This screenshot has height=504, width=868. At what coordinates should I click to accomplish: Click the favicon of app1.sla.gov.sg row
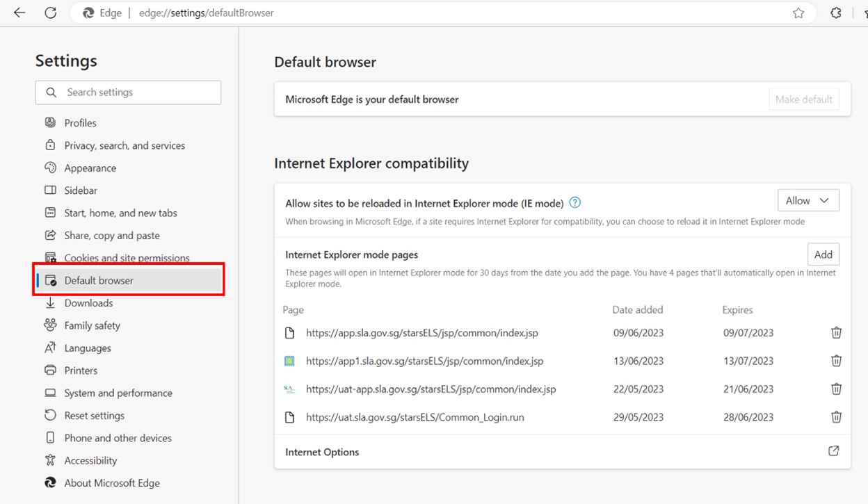coord(290,361)
